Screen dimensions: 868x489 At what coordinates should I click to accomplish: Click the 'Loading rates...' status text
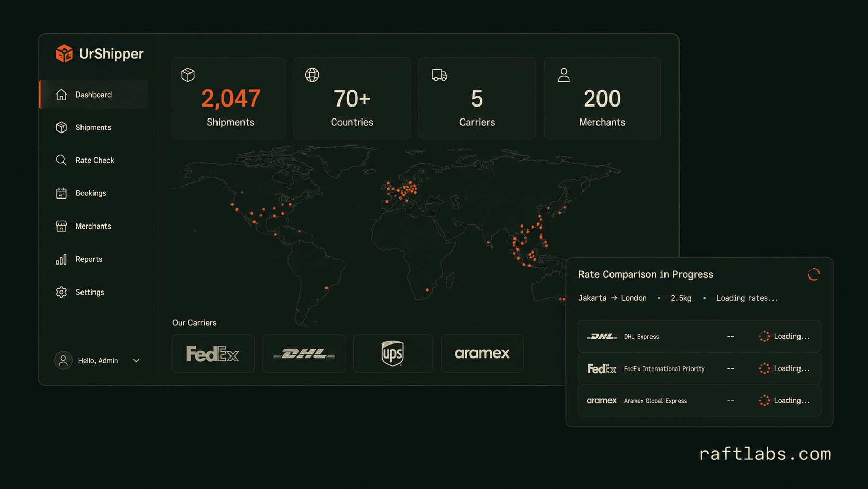pos(747,298)
